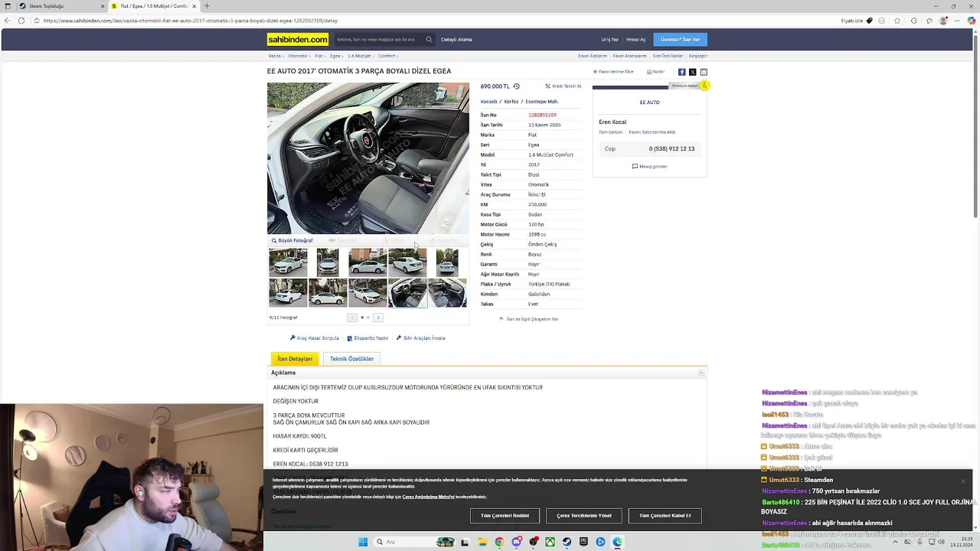Image resolution: width=980 pixels, height=551 pixels.
Task: Click Tüm Çerezleri Kabul Et button
Action: (x=665, y=516)
